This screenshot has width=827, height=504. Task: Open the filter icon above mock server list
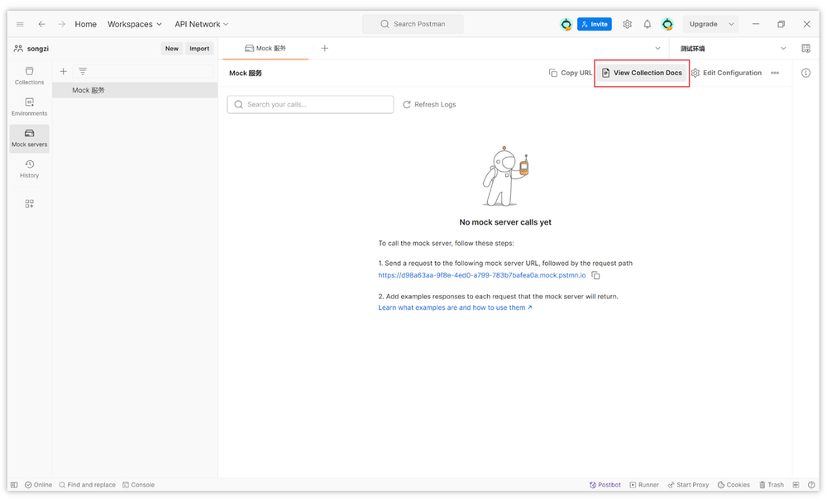(x=83, y=71)
